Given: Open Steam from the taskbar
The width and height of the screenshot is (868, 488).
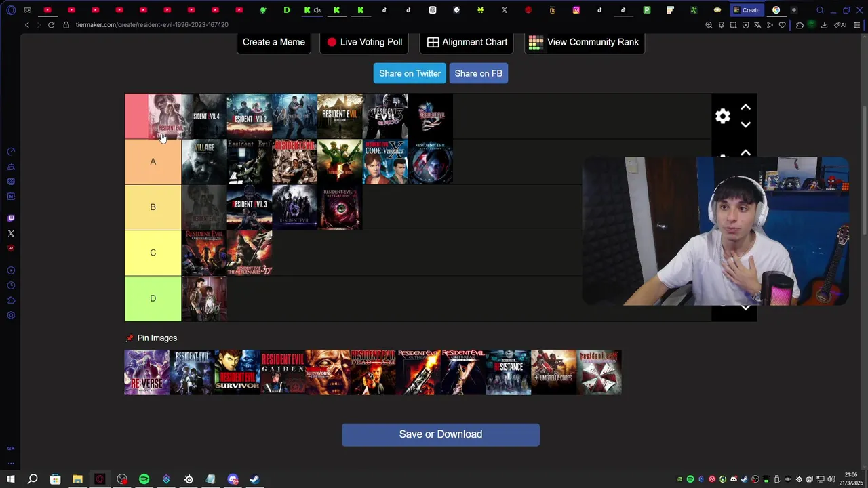Looking at the screenshot, I should click(x=255, y=479).
